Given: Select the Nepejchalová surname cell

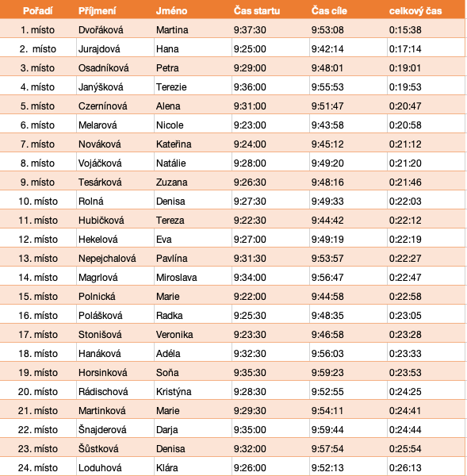Looking at the screenshot, I should tap(115, 258).
